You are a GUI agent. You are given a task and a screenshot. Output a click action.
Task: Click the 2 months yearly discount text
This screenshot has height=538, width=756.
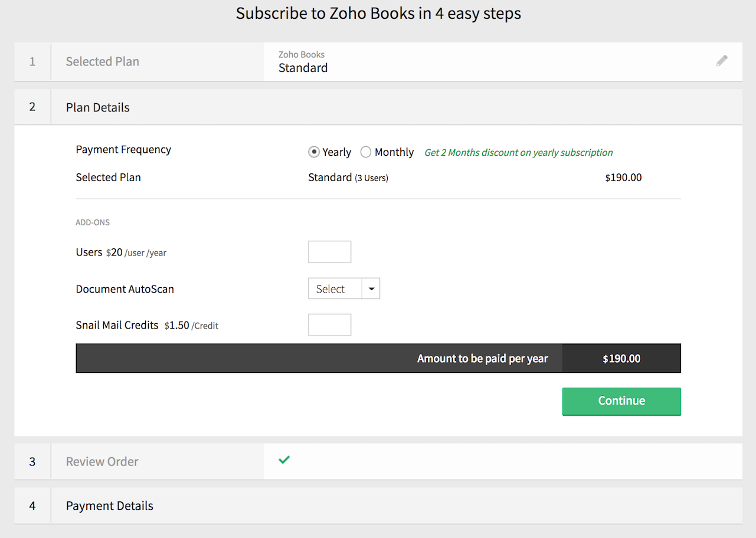point(518,152)
